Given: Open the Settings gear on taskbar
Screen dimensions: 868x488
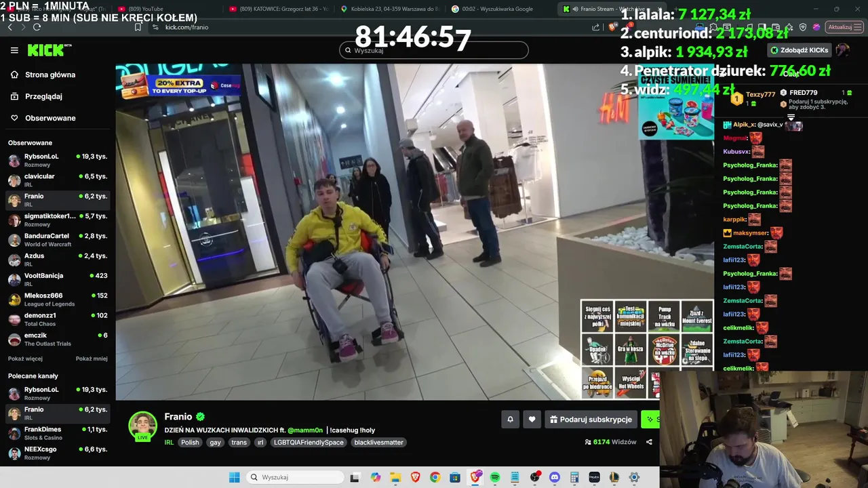Looking at the screenshot, I should (634, 477).
